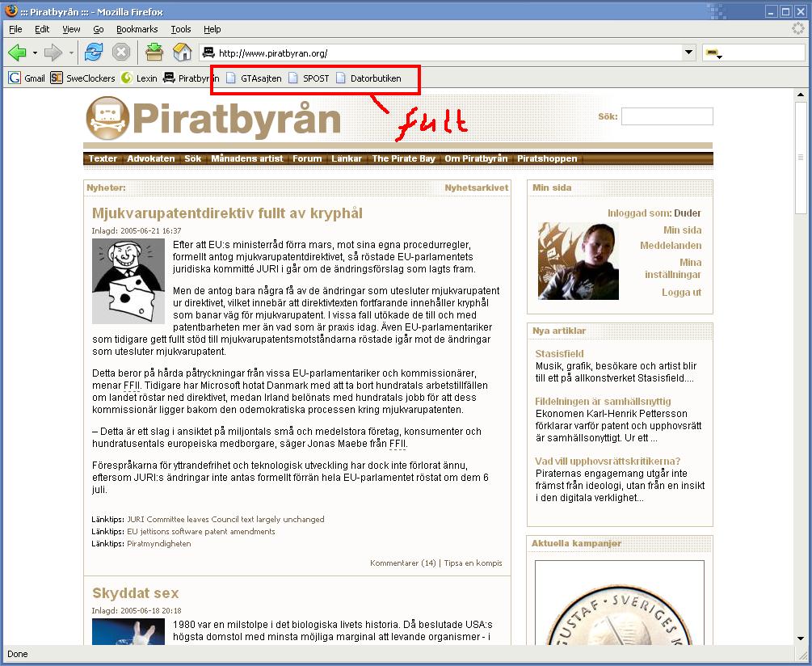Click inside the Sök search field
812x666 pixels.
pyautogui.click(x=667, y=116)
